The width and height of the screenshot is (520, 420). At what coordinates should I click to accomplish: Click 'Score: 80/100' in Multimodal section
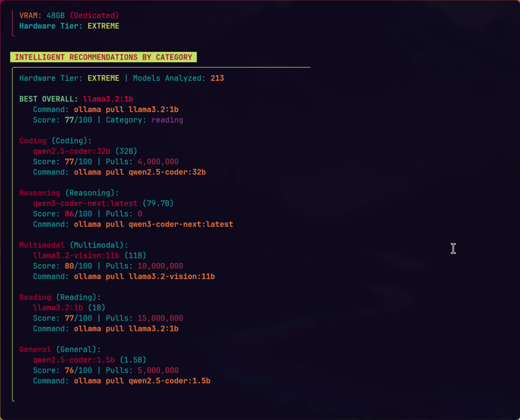point(62,266)
